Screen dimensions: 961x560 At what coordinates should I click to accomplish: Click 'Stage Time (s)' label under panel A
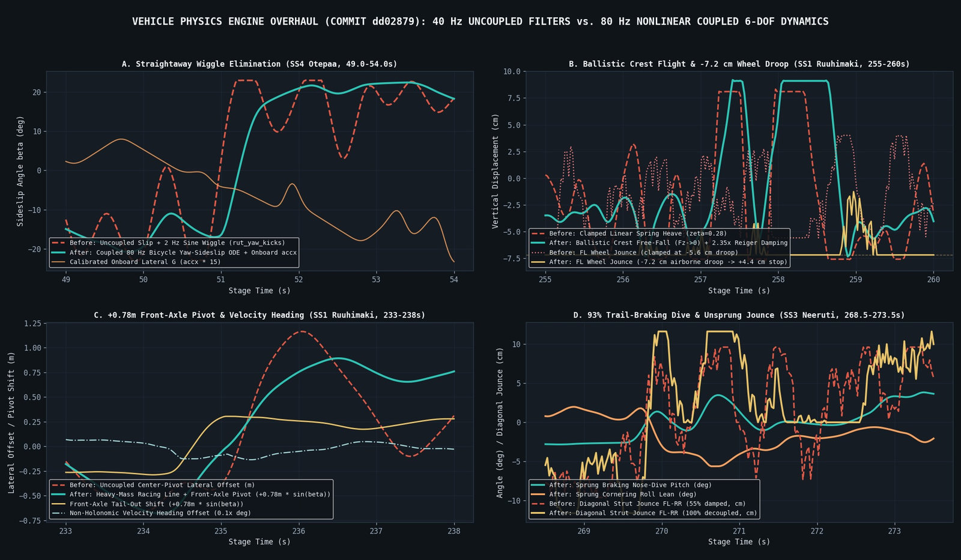259,291
